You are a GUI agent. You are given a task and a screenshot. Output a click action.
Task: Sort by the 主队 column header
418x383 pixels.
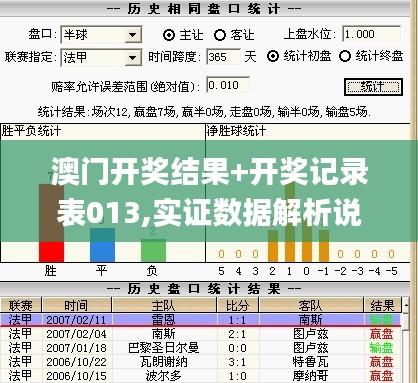pyautogui.click(x=164, y=305)
